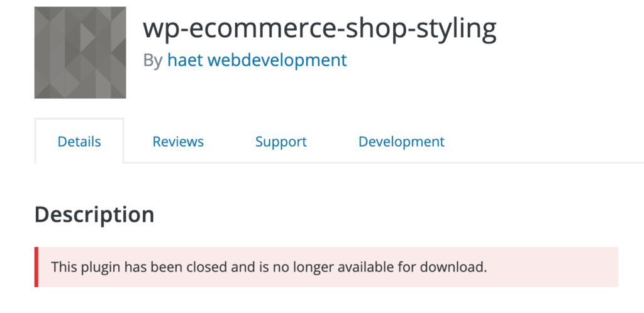Image resolution: width=644 pixels, height=313 pixels.
Task: Click the red bar of the notice
Action: pos(36,267)
